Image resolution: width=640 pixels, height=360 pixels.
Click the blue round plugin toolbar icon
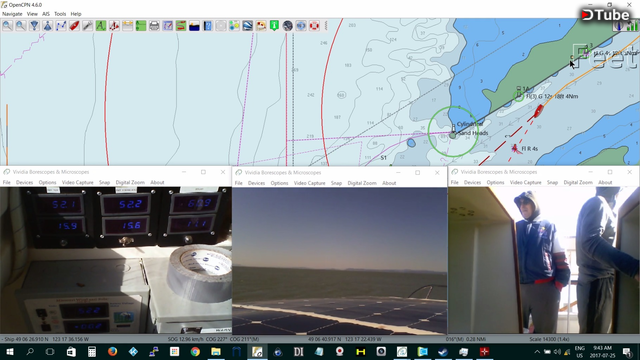click(301, 26)
